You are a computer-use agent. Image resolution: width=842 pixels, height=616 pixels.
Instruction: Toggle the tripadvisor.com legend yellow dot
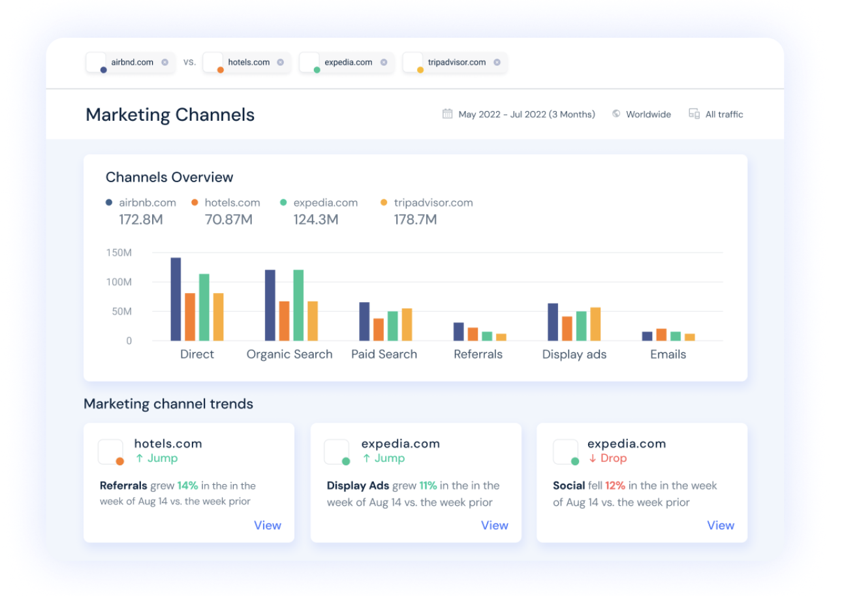pyautogui.click(x=384, y=202)
